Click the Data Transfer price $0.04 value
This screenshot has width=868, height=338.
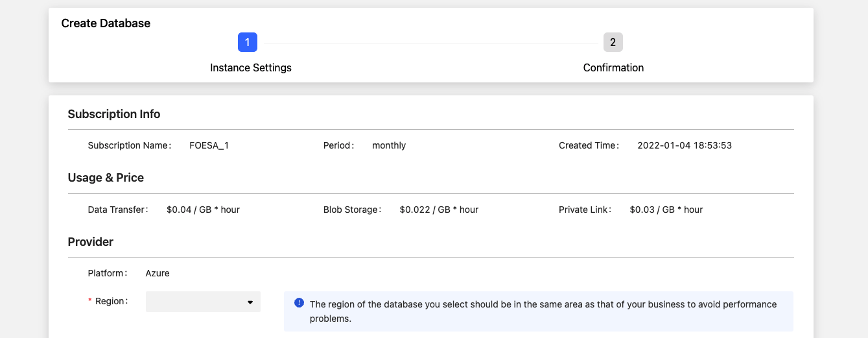coord(203,210)
